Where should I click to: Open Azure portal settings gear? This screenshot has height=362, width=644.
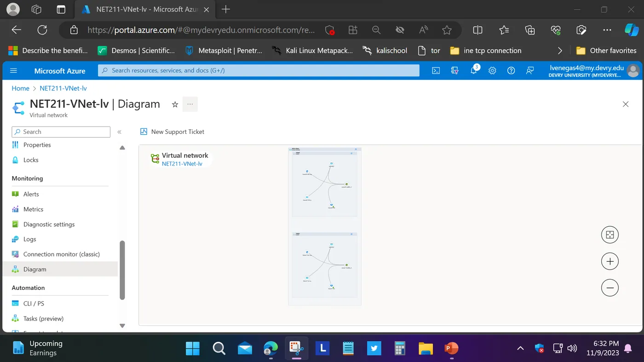[x=492, y=71]
